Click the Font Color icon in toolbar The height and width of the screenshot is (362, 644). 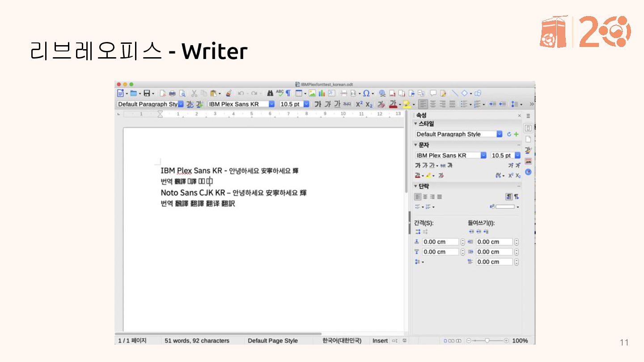393,104
